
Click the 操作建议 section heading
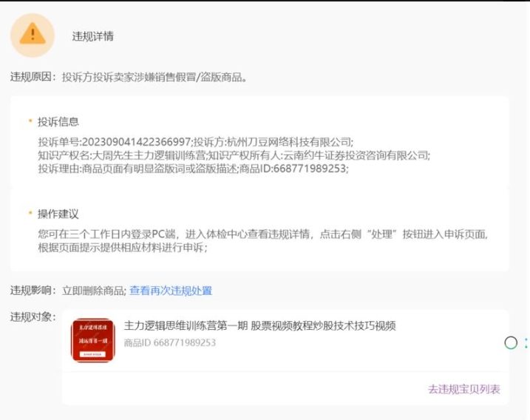click(58, 214)
